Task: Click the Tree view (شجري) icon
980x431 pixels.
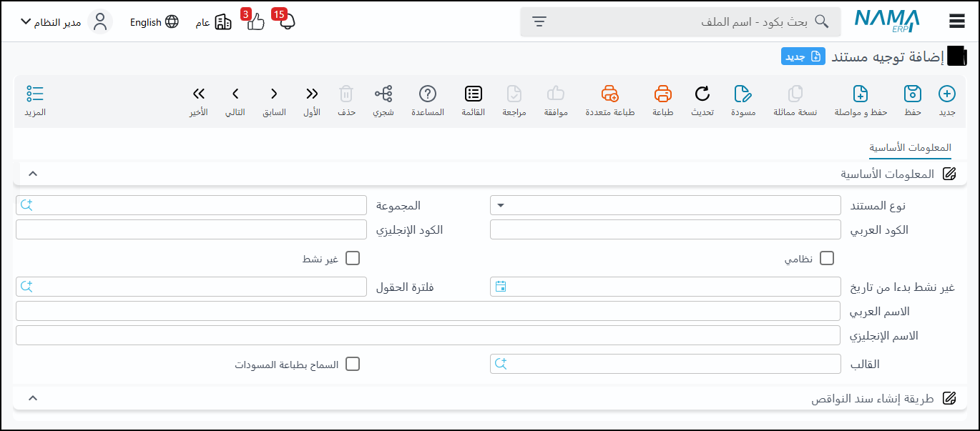Action: tap(383, 94)
